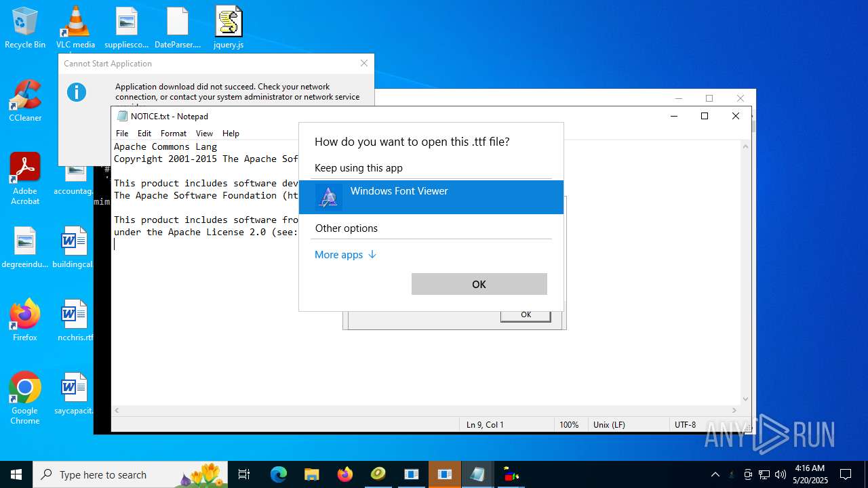Select Windows Font Viewer app option

(431, 197)
